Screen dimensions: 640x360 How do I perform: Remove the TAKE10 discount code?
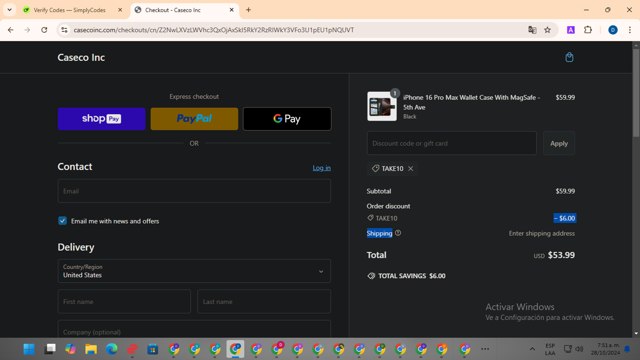click(411, 169)
